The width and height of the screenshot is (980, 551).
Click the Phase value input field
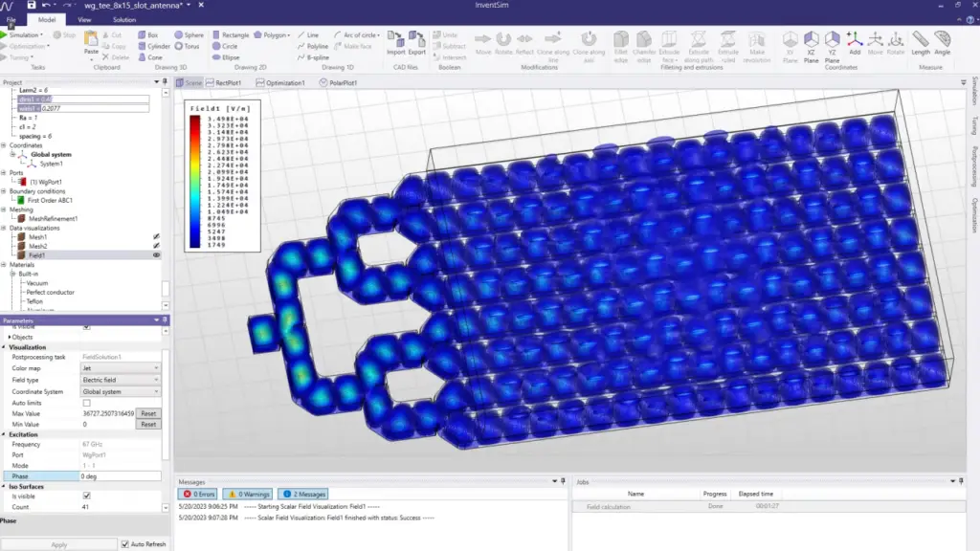(120, 475)
